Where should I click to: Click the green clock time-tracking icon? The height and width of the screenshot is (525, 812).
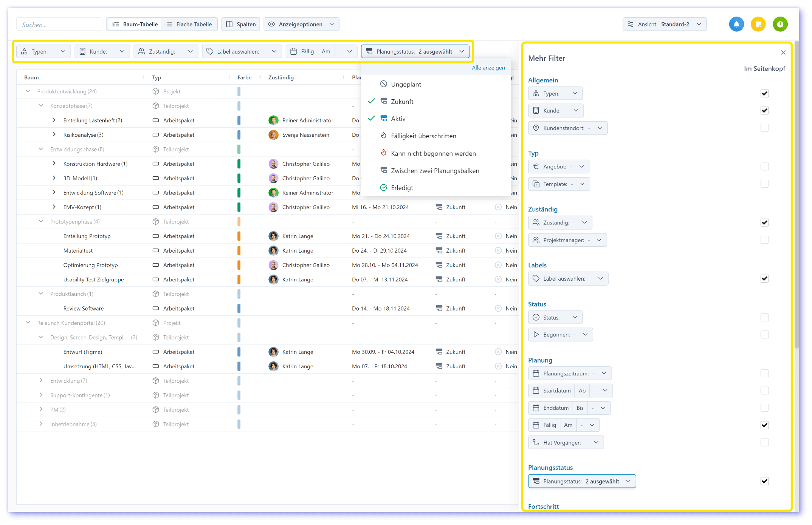780,25
